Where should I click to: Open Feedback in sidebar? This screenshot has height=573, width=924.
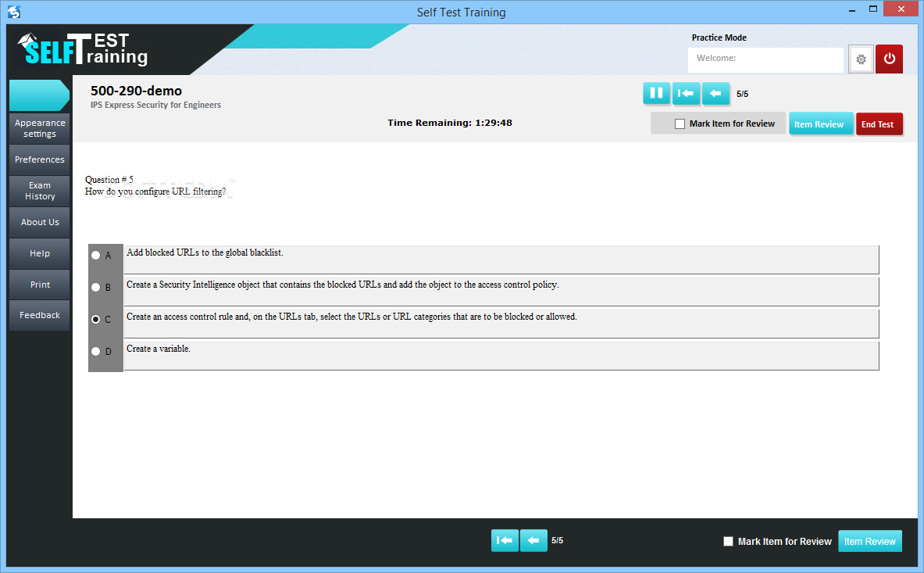click(x=40, y=315)
